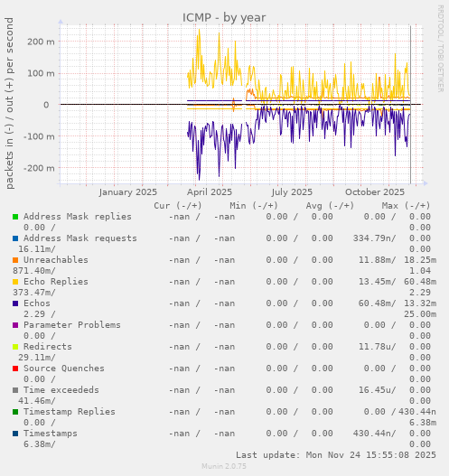449x476 pixels.
Task: Click the current-time vertical marker line in graph
Action: click(x=410, y=105)
